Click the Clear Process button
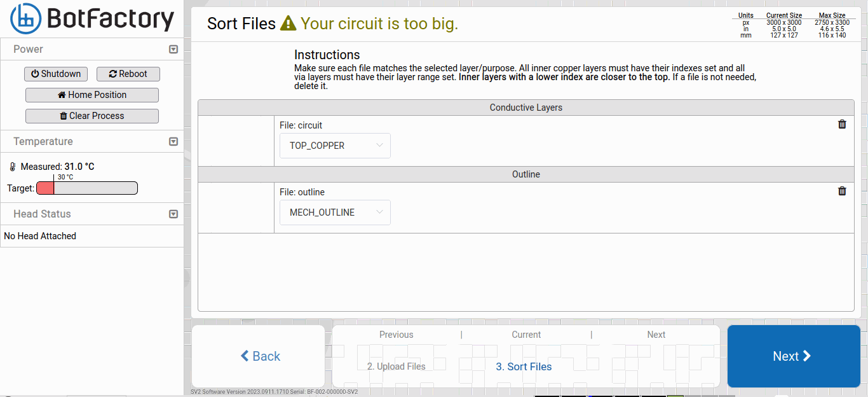This screenshot has height=397, width=868. pyautogui.click(x=92, y=116)
